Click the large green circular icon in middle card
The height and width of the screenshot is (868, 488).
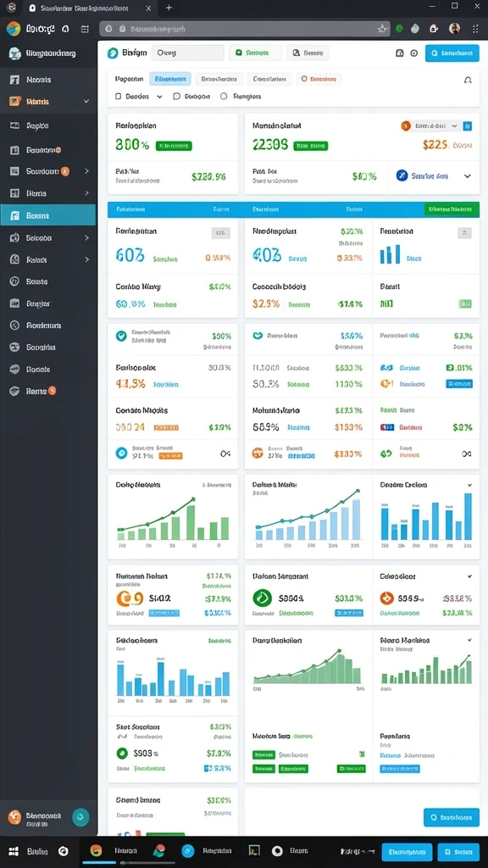point(263,598)
